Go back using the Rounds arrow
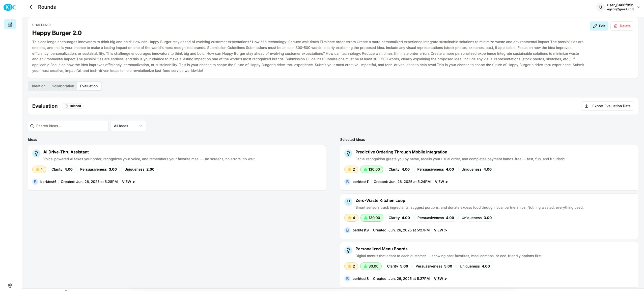This screenshot has height=291, width=644. click(31, 7)
